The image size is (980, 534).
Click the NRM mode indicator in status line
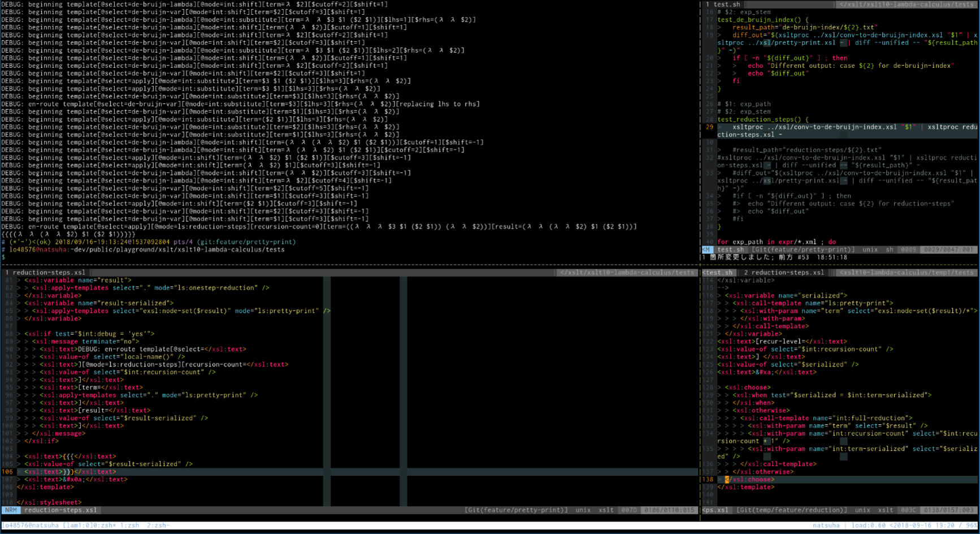point(11,510)
